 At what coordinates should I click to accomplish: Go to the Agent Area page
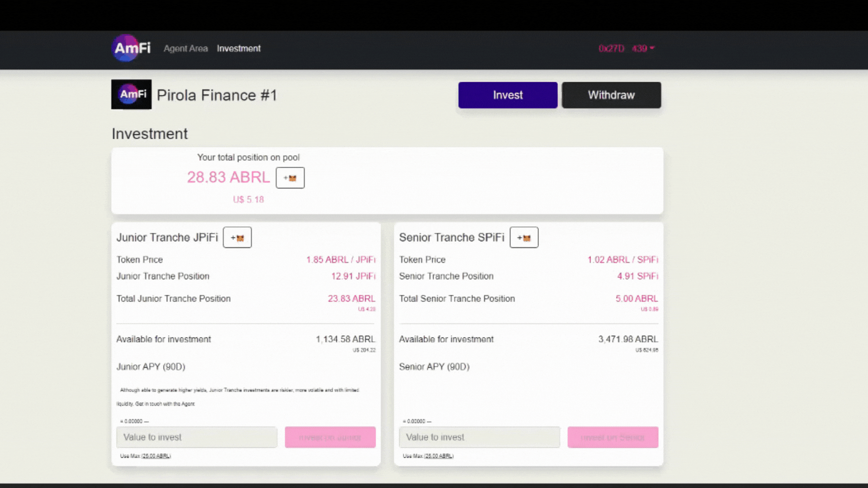pyautogui.click(x=185, y=48)
